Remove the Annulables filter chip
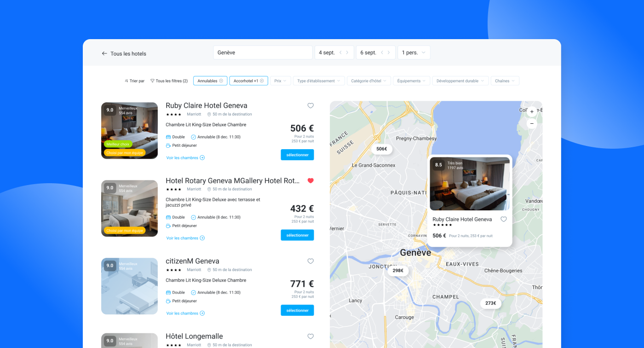Screen dimensions: 644x348 pos(221,81)
